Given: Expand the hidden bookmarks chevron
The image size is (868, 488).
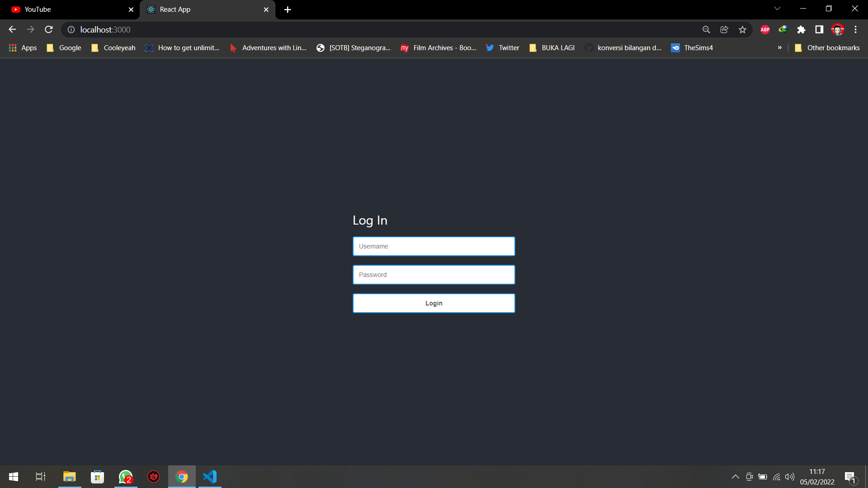Looking at the screenshot, I should [779, 47].
